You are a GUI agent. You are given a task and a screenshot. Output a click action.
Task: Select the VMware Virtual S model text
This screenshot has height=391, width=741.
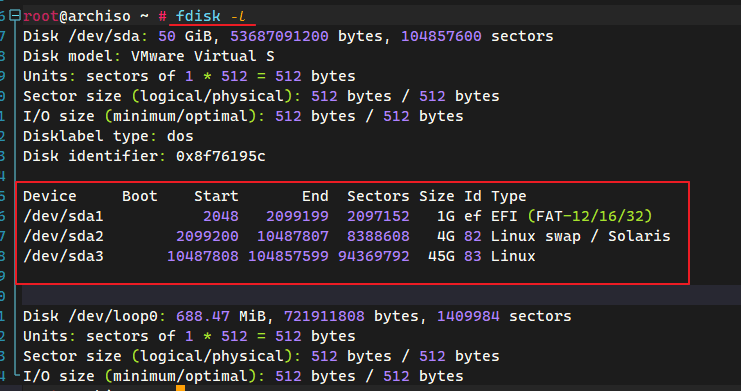click(x=203, y=56)
